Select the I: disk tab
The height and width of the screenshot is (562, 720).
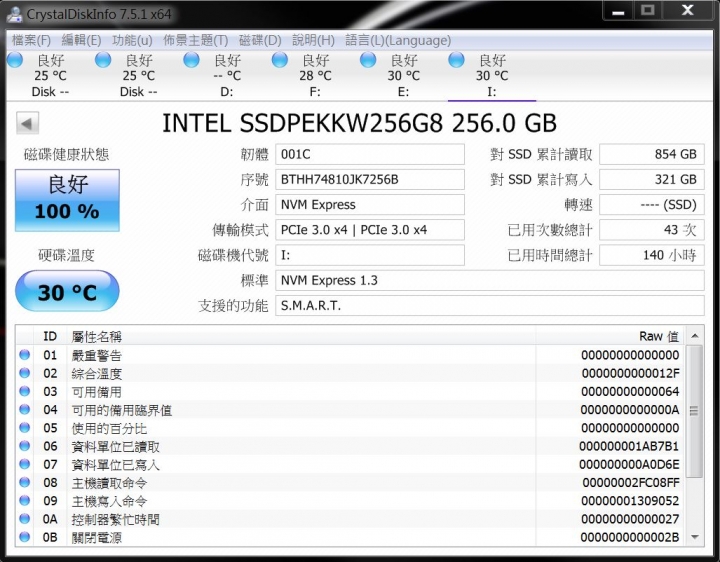[x=492, y=76]
